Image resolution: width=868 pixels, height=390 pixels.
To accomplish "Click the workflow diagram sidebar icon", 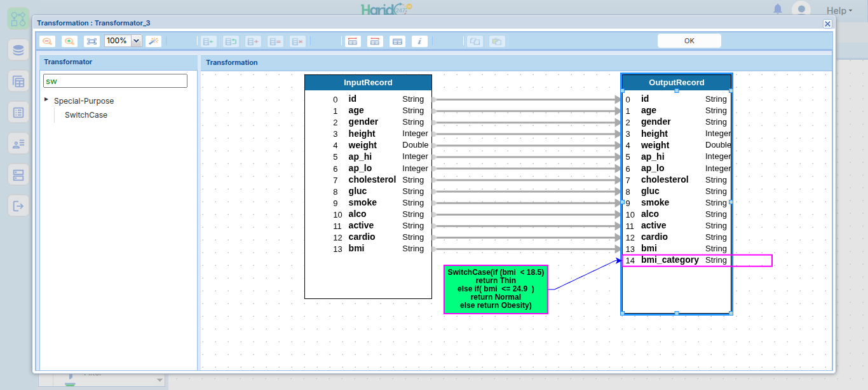I will click(x=18, y=18).
